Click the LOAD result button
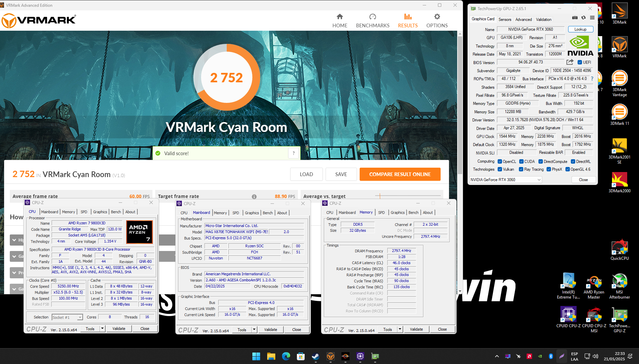Screen dimensions: 639x364 click(x=306, y=174)
